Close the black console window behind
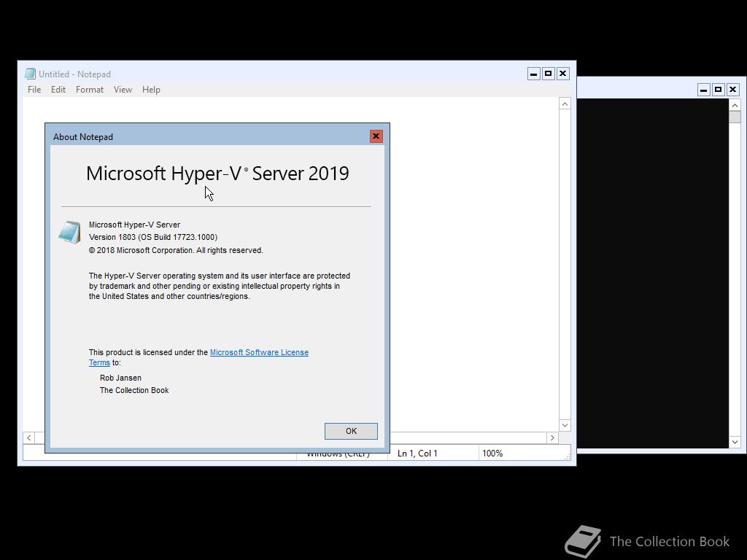This screenshot has height=560, width=747. (732, 90)
